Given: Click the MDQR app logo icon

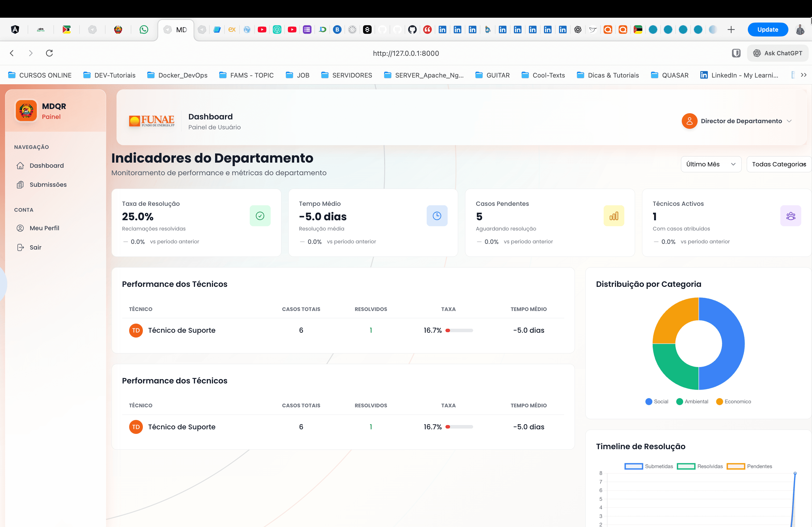Looking at the screenshot, I should point(26,111).
